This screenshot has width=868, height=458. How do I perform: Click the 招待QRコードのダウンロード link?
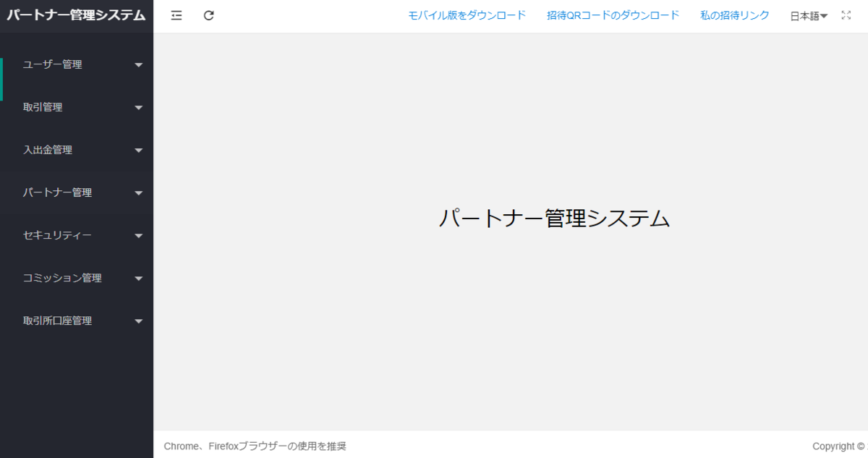(613, 15)
